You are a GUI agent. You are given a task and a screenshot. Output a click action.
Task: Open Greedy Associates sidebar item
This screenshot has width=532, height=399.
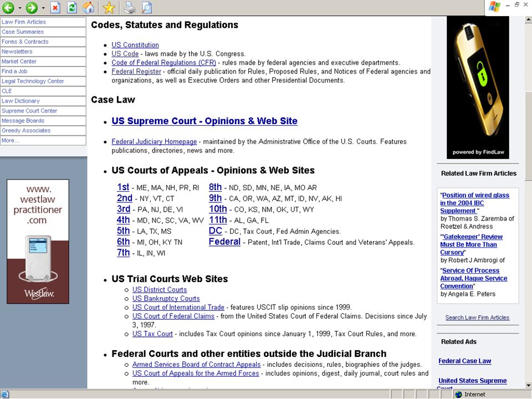[x=43, y=130]
